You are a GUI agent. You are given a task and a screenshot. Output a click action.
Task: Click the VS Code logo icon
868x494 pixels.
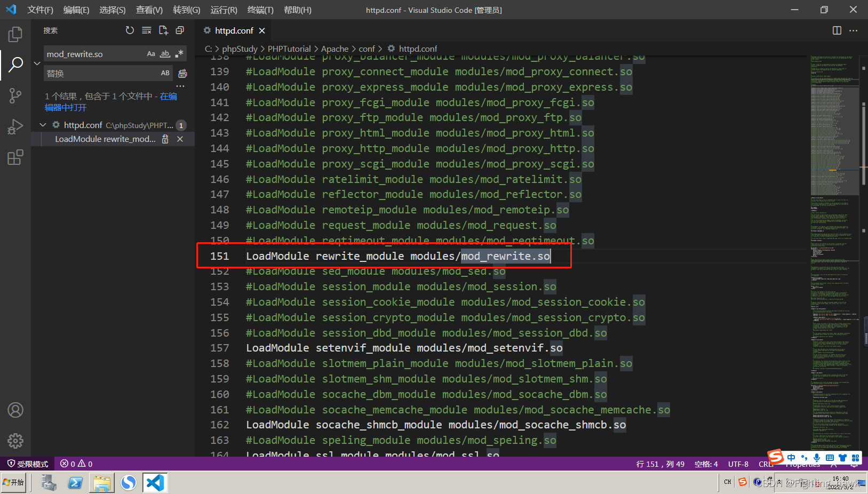coord(11,10)
